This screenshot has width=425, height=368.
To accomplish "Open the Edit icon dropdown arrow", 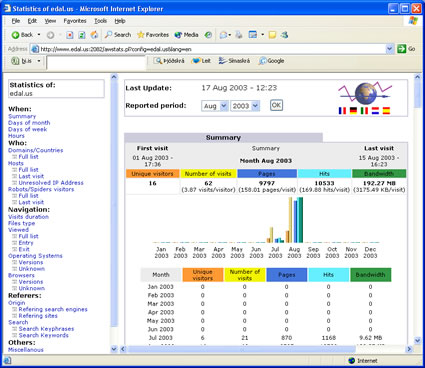I will (x=262, y=35).
